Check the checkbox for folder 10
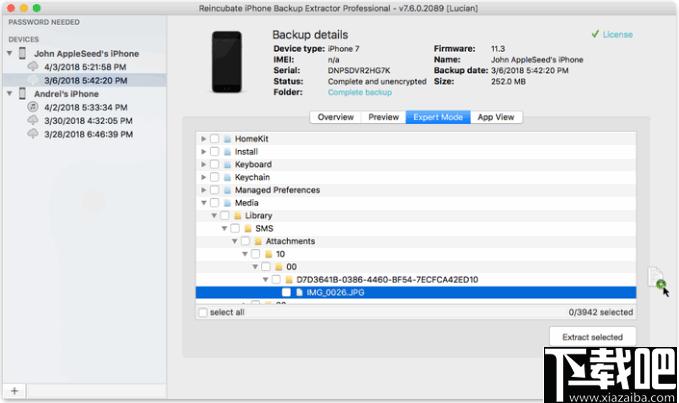Screen dimensions: 679x403 click(x=255, y=254)
